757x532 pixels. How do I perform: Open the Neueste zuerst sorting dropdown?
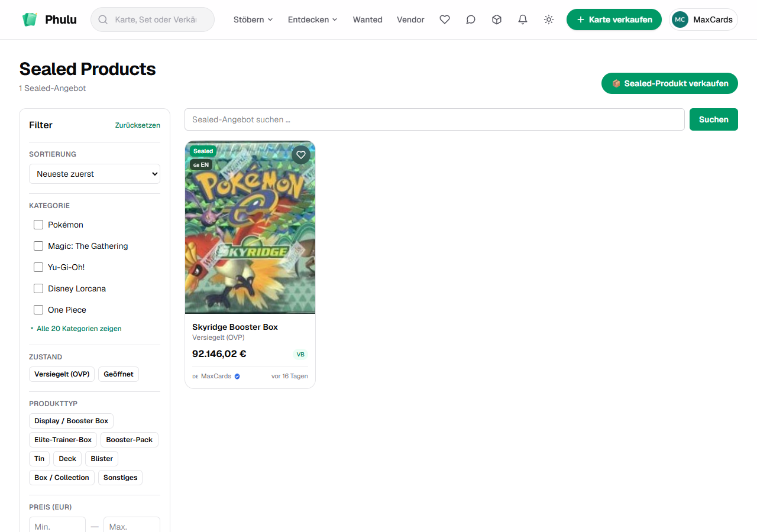tap(95, 174)
